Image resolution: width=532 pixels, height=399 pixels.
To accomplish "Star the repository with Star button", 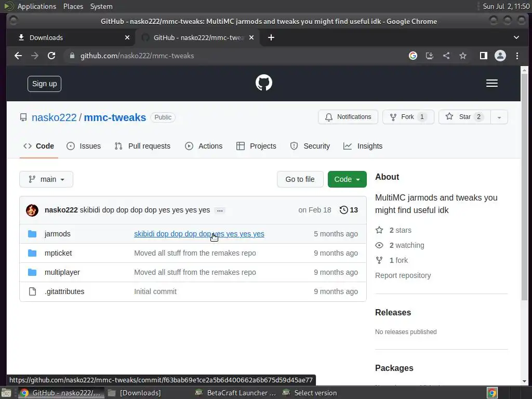I will 464,117.
